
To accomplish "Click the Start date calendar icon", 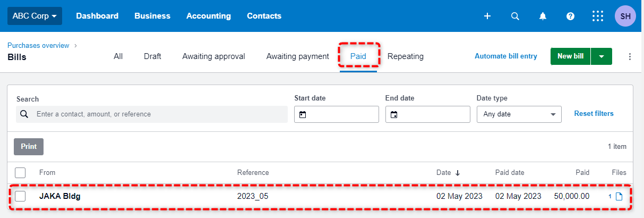I will (303, 114).
